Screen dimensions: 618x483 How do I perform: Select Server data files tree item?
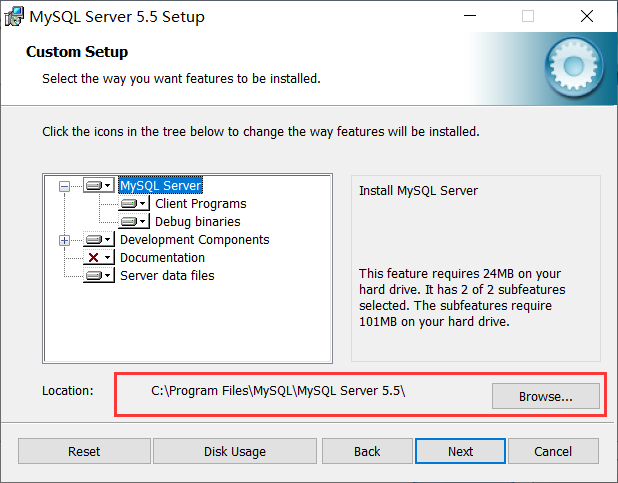point(167,276)
